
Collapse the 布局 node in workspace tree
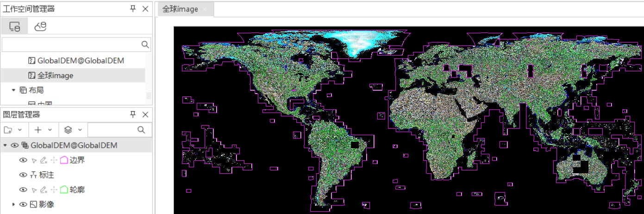coord(13,90)
